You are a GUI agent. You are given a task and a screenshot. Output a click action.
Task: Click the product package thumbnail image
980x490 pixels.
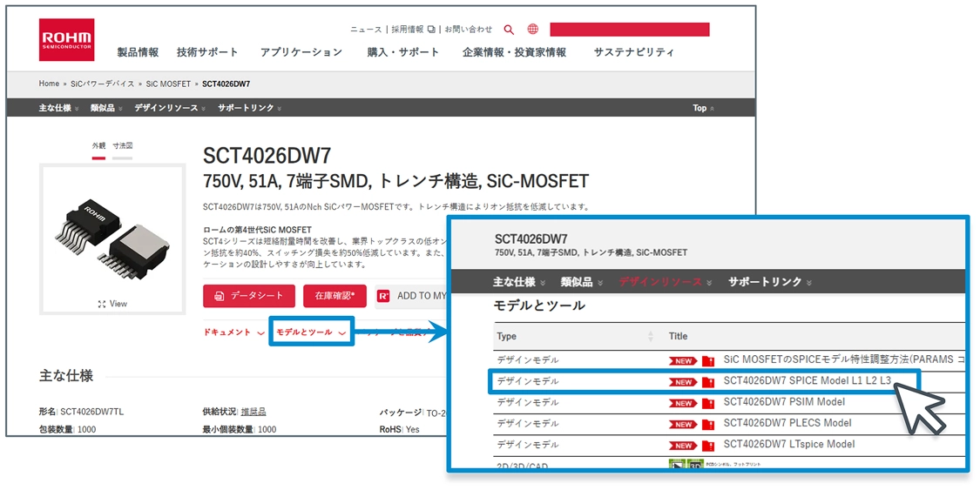click(112, 231)
